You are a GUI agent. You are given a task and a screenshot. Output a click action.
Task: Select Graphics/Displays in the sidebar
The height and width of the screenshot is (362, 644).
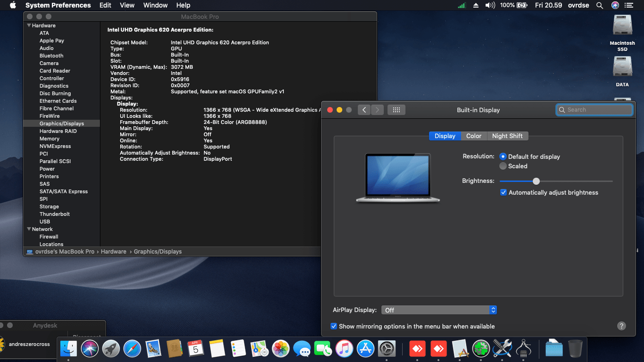62,123
